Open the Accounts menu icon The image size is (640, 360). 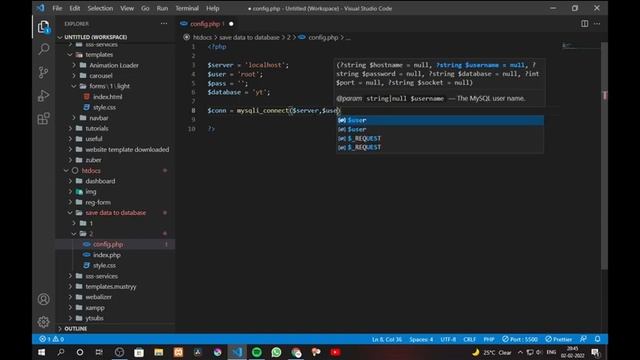43,299
